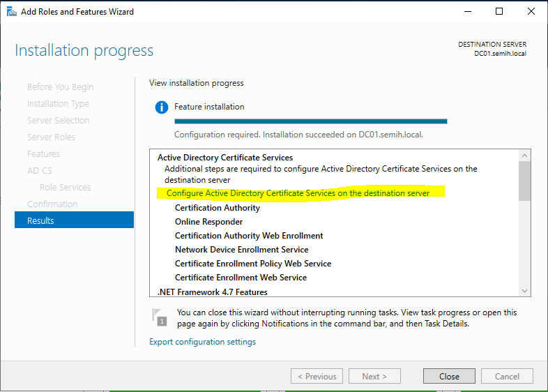
Task: Go to the Role Services sidebar step
Action: [x=65, y=187]
